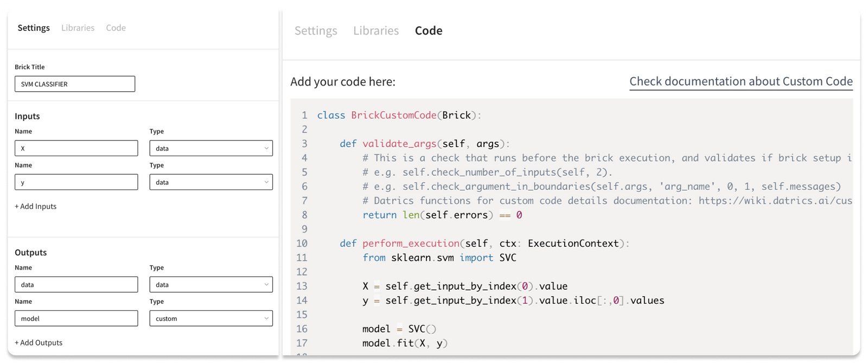The image size is (868, 363).
Task: Open Check documentation about Custom Code link
Action: pyautogui.click(x=741, y=81)
